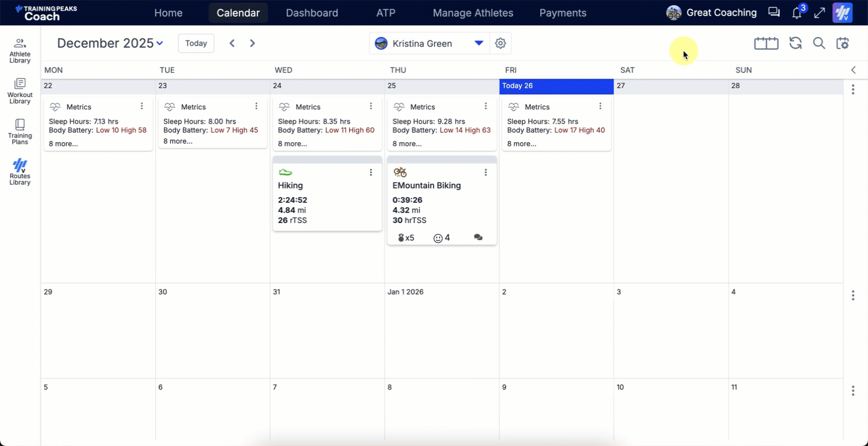868x446 pixels.
Task: Open the Routes Library panel
Action: (20, 172)
